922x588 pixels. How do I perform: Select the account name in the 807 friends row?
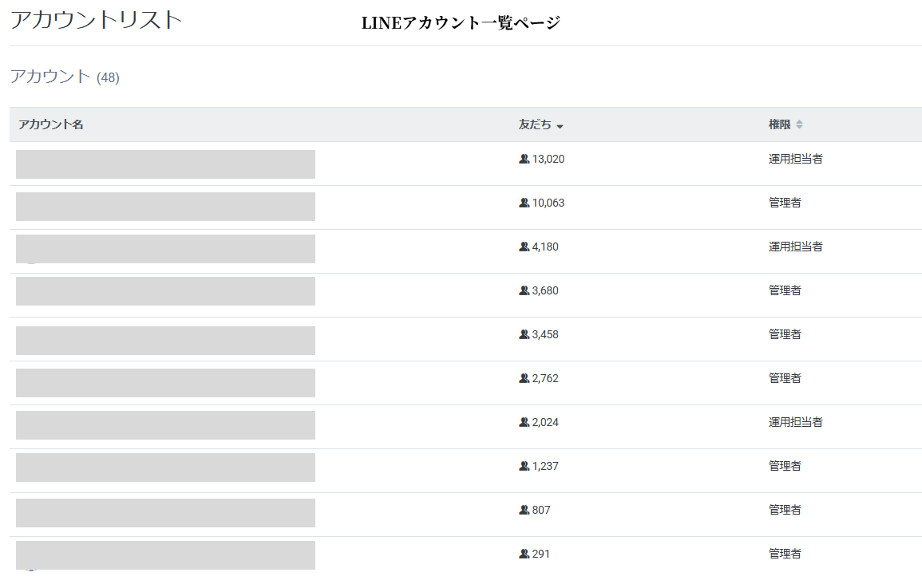point(165,513)
